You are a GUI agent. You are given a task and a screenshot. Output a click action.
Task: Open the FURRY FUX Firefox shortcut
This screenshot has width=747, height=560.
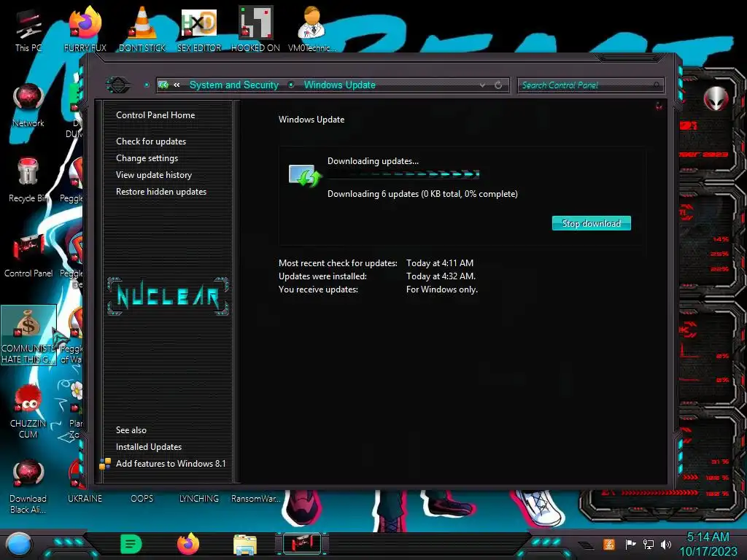point(85,29)
